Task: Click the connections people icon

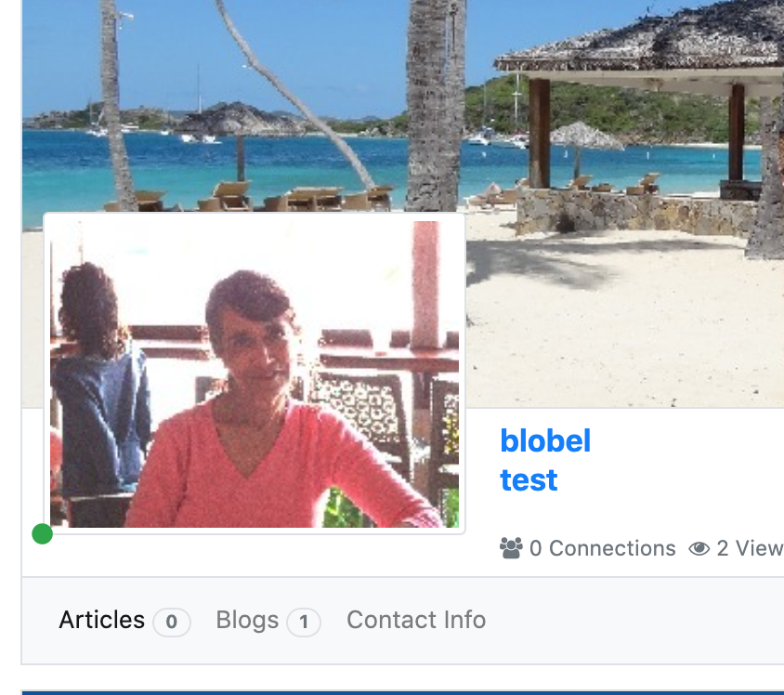Action: point(511,548)
